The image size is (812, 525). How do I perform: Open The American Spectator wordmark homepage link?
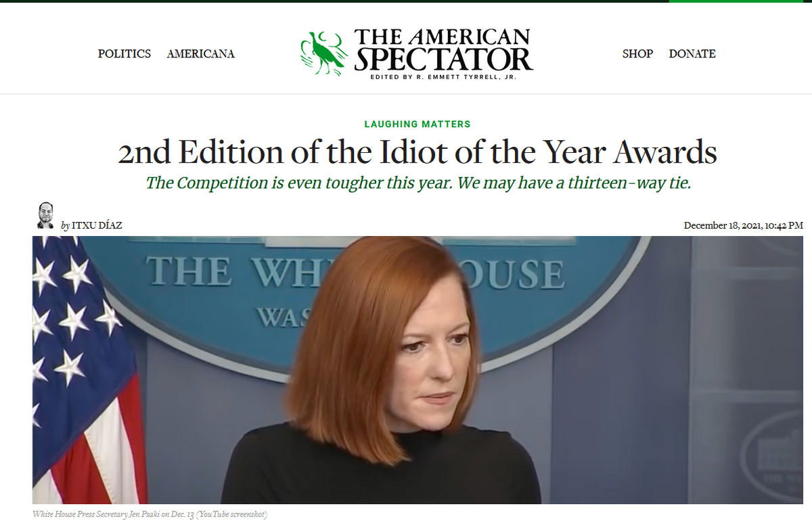click(444, 49)
